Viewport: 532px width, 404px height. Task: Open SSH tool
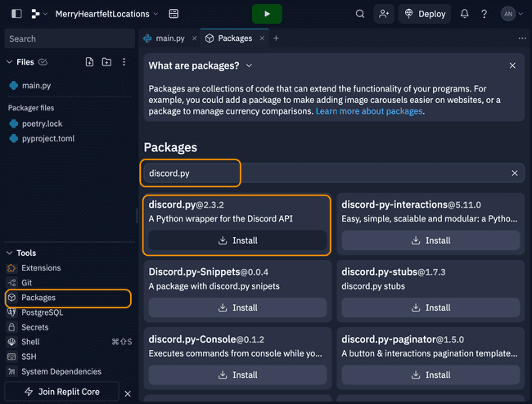click(x=29, y=357)
